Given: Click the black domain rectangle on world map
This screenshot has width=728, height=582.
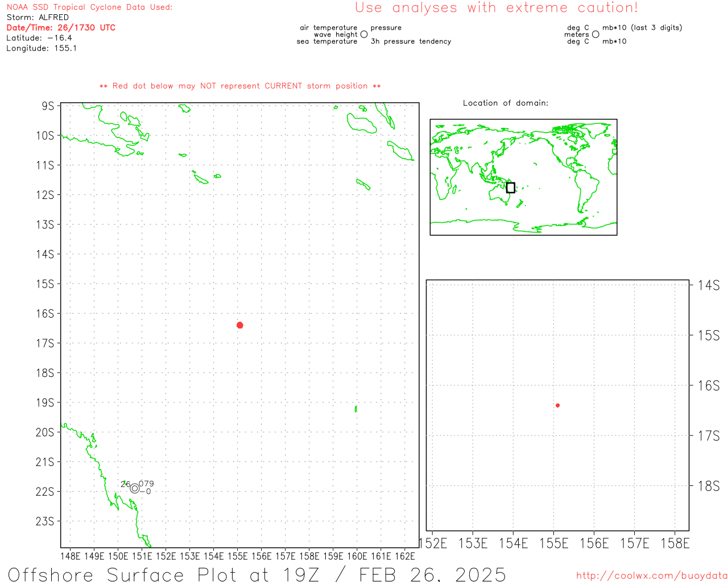Looking at the screenshot, I should [511, 188].
